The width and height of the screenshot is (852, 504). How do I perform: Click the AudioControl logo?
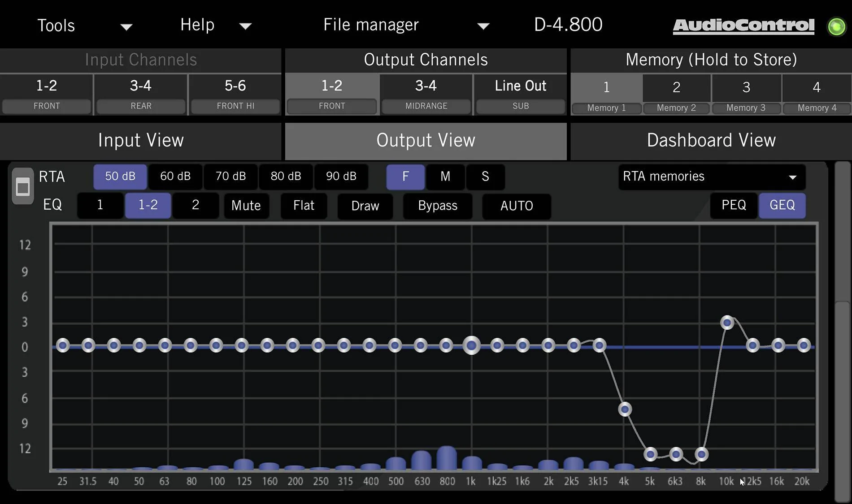tap(743, 26)
